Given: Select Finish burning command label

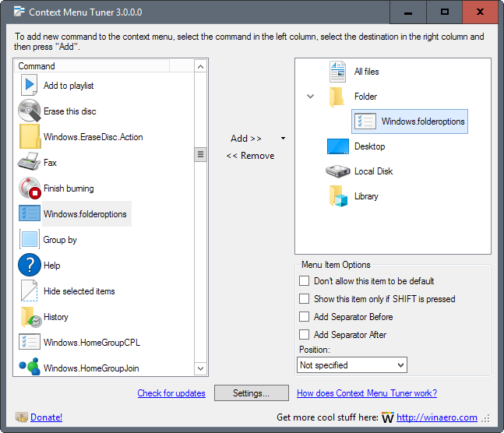Looking at the screenshot, I should click(x=69, y=188).
